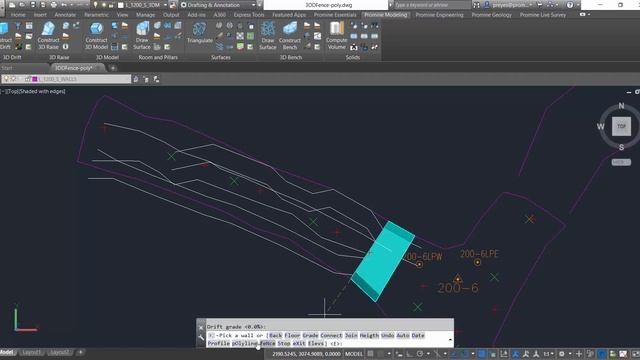Click the Construct 3D Model tool
The height and width of the screenshot is (360, 640).
pos(96,36)
